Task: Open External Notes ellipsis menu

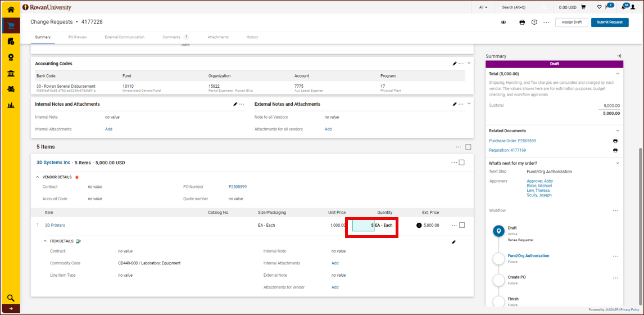Action: coord(461,104)
